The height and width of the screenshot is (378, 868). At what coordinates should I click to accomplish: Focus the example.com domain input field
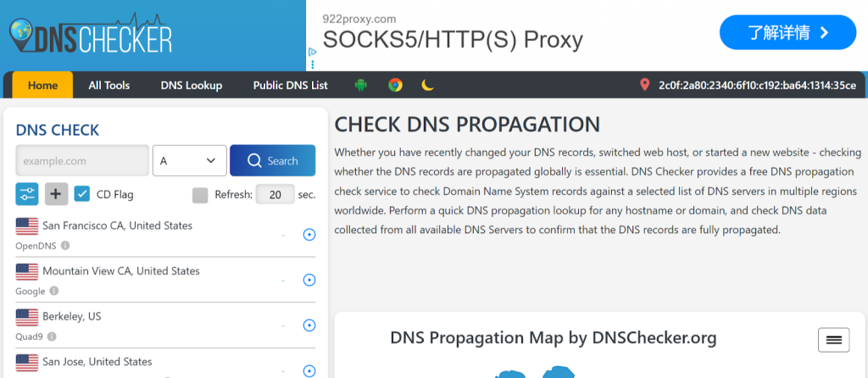(x=82, y=160)
